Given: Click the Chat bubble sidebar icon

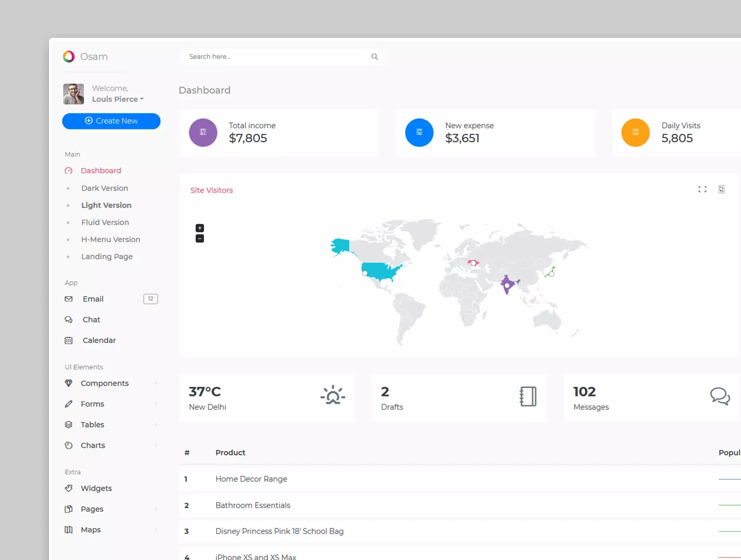Looking at the screenshot, I should (x=69, y=320).
